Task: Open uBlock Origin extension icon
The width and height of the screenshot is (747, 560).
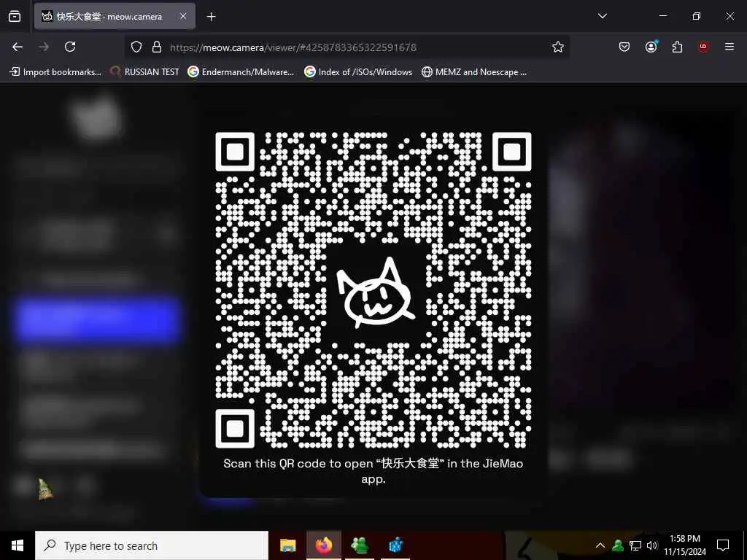Action: 703,47
